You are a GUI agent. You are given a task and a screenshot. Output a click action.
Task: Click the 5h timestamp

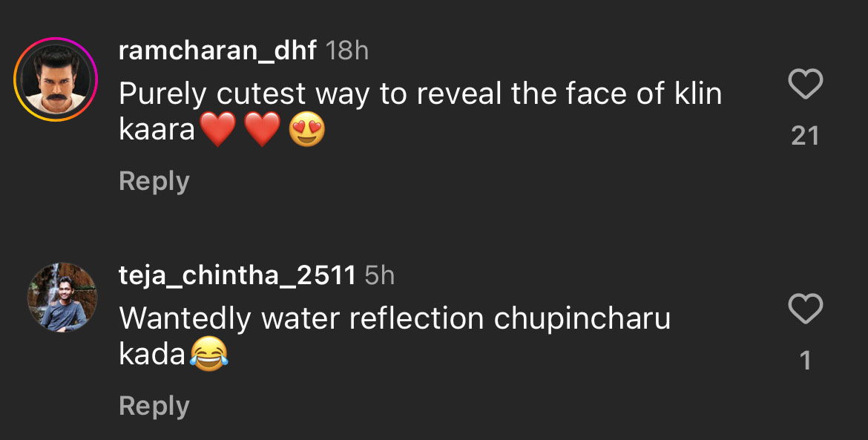click(x=380, y=276)
